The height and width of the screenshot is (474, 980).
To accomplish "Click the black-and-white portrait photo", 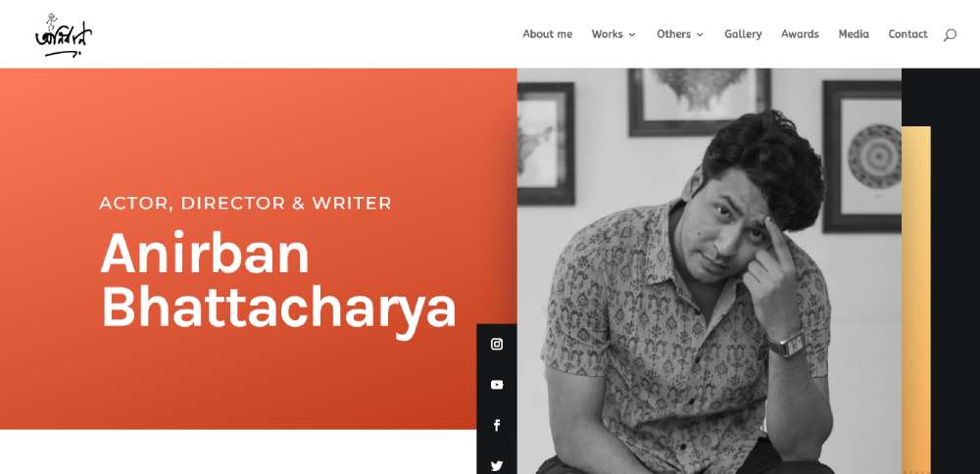I will click(710, 271).
